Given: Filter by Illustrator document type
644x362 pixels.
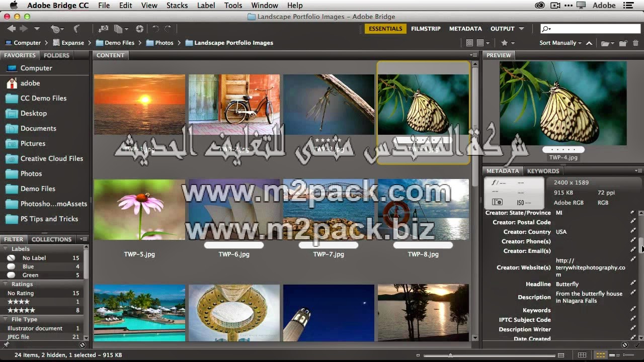Looking at the screenshot, I should tap(43, 328).
